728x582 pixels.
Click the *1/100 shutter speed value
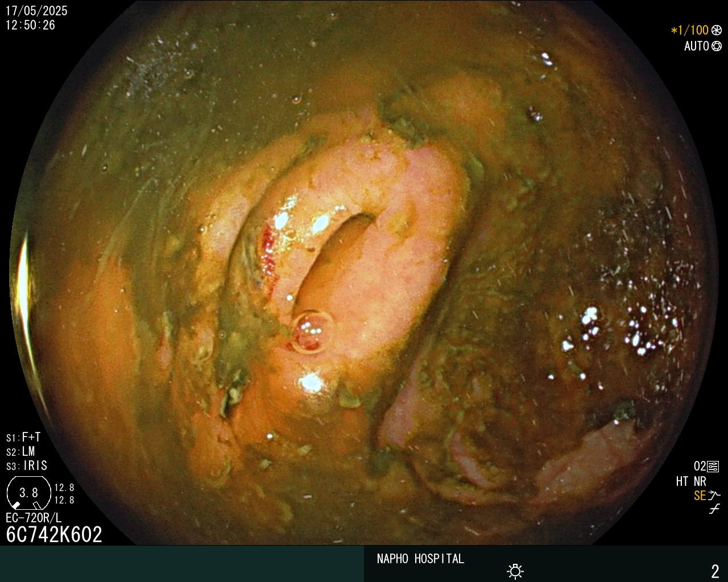690,30
